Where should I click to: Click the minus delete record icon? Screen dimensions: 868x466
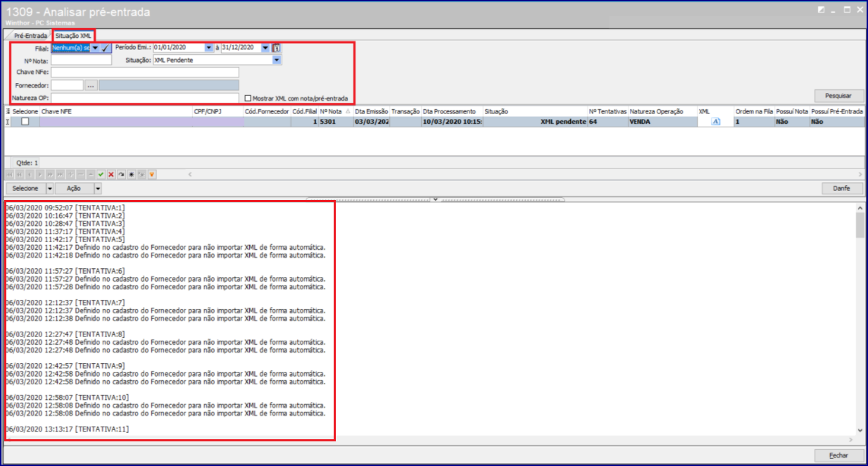81,175
